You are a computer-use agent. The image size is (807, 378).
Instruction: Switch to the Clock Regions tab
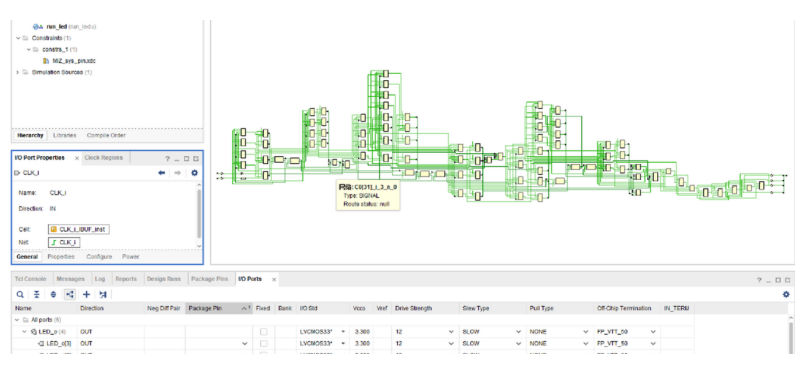pyautogui.click(x=103, y=158)
